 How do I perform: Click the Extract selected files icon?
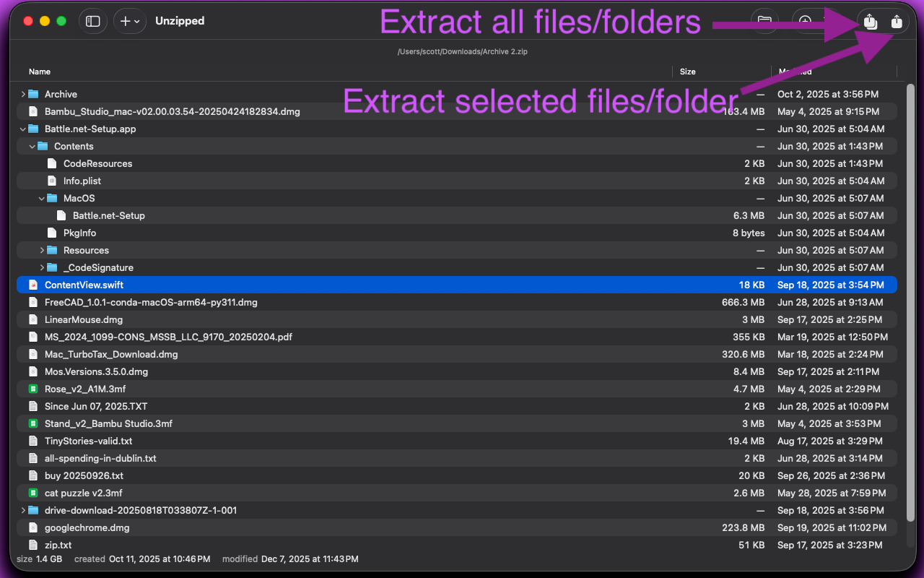(897, 22)
